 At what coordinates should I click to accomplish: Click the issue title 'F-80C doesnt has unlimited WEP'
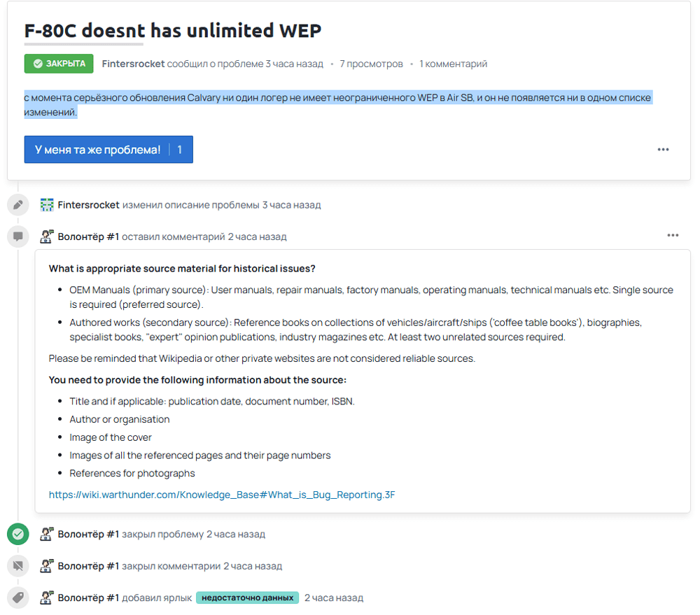[x=173, y=31]
